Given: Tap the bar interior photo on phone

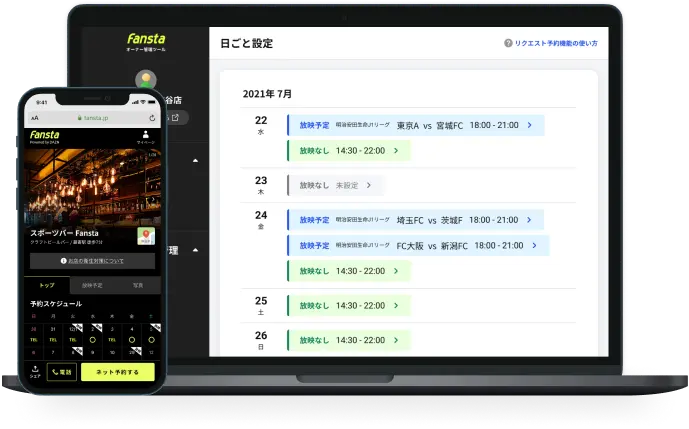Looking at the screenshot, I should tap(92, 187).
